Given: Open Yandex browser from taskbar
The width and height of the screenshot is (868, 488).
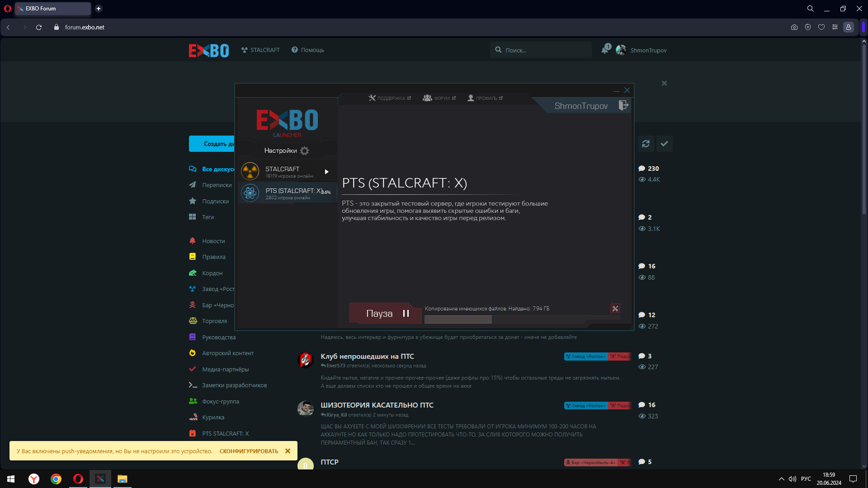Looking at the screenshot, I should coord(34,479).
